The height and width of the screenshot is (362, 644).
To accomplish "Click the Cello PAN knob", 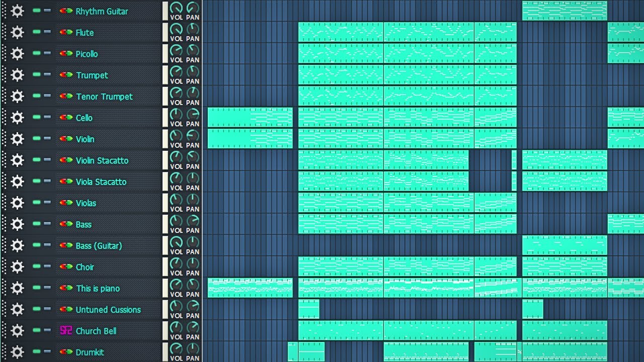I will pyautogui.click(x=193, y=114).
